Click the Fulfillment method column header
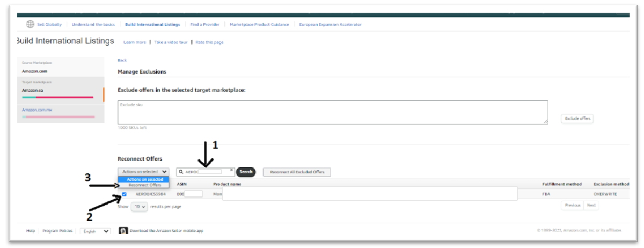Viewport: 644px width, 248px height. [x=562, y=184]
